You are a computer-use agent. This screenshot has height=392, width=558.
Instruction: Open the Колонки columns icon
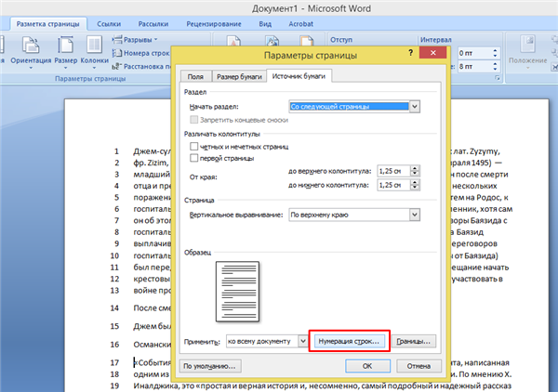pos(94,46)
